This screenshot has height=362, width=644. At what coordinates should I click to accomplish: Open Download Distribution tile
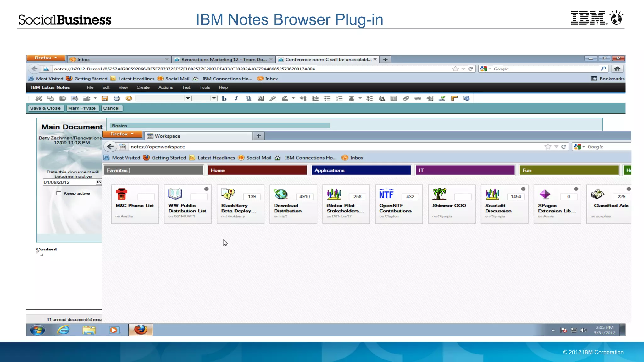(x=293, y=204)
